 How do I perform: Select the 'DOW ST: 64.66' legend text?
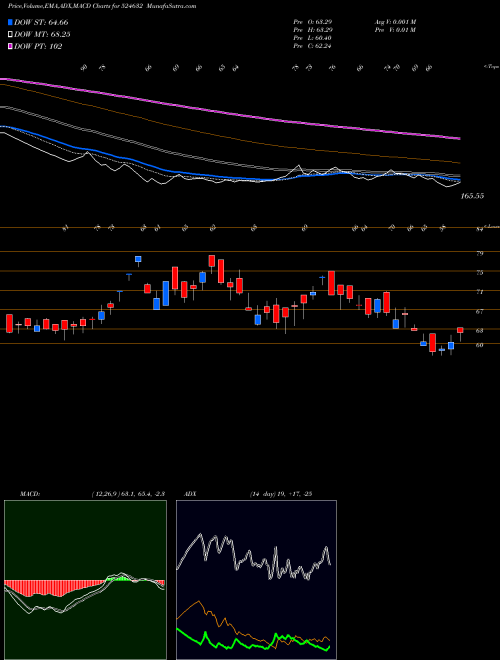coord(41,22)
